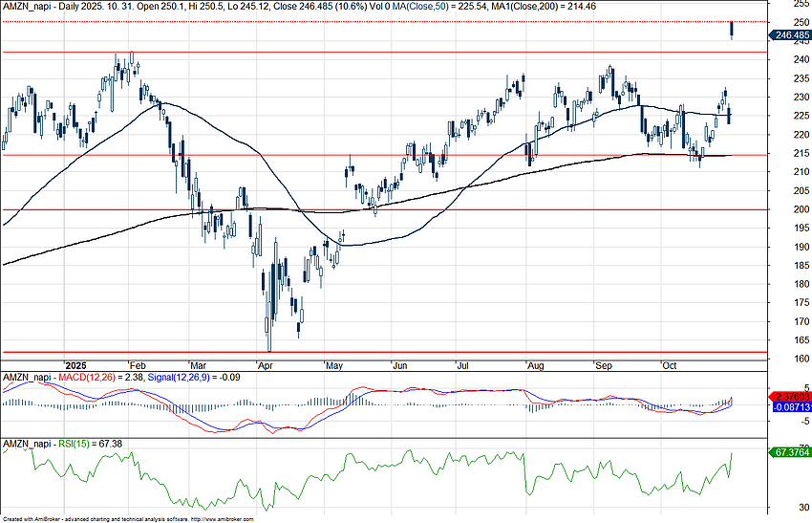Select the 246.485 last price label
This screenshot has width=812, height=523.
click(789, 35)
